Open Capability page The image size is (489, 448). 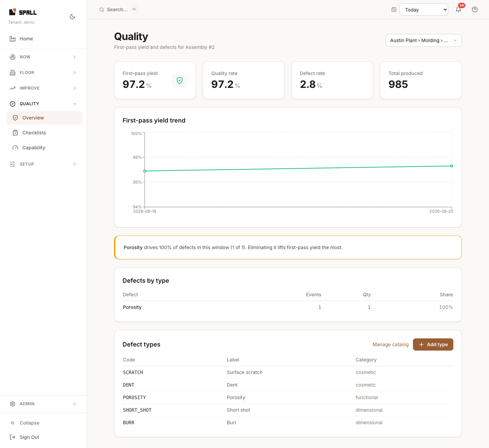click(x=44, y=148)
